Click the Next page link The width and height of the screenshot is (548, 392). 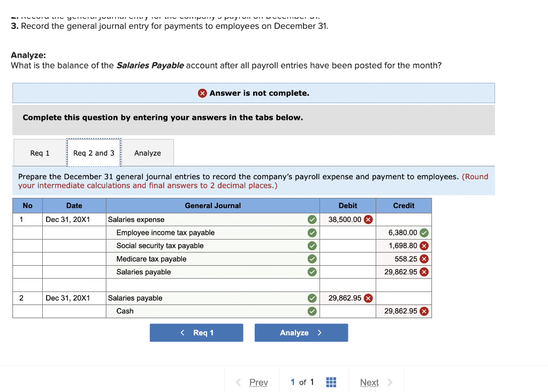(369, 382)
